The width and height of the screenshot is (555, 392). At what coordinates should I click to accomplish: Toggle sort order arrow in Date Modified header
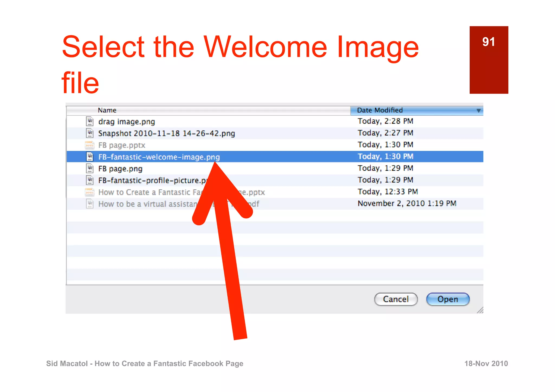(x=479, y=111)
